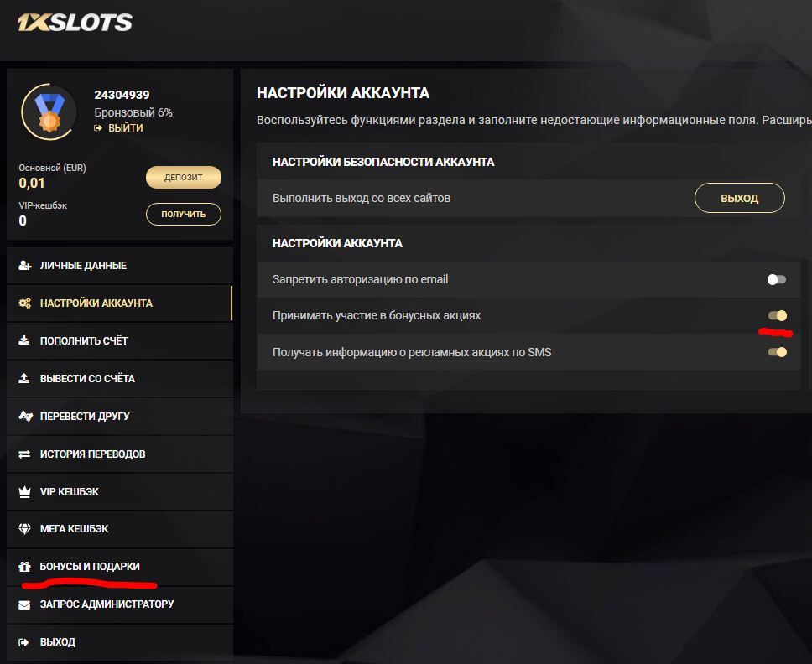The height and width of the screenshot is (664, 812).
Task: Open "Перевести другу" menu item
Action: pos(85,417)
